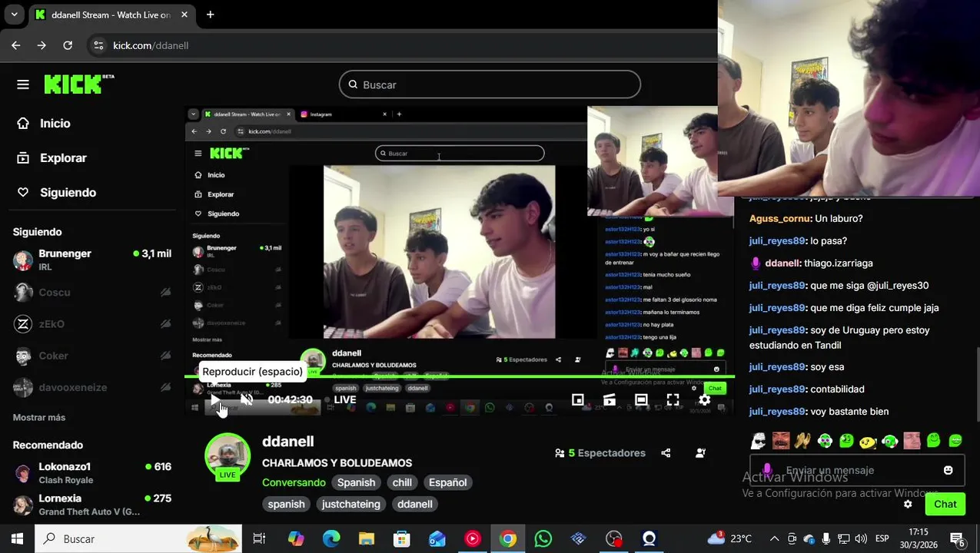This screenshot has width=980, height=553.
Task: Select the Español tag
Action: pyautogui.click(x=447, y=482)
